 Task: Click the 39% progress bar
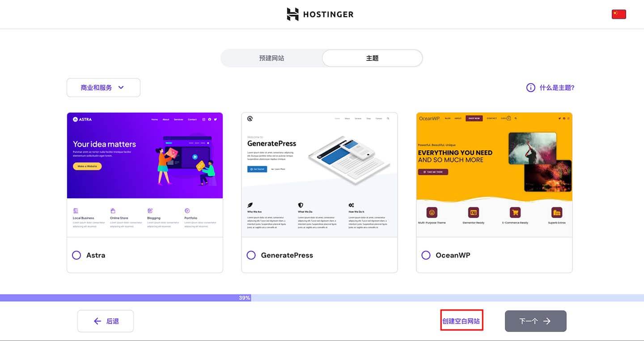tap(322, 298)
